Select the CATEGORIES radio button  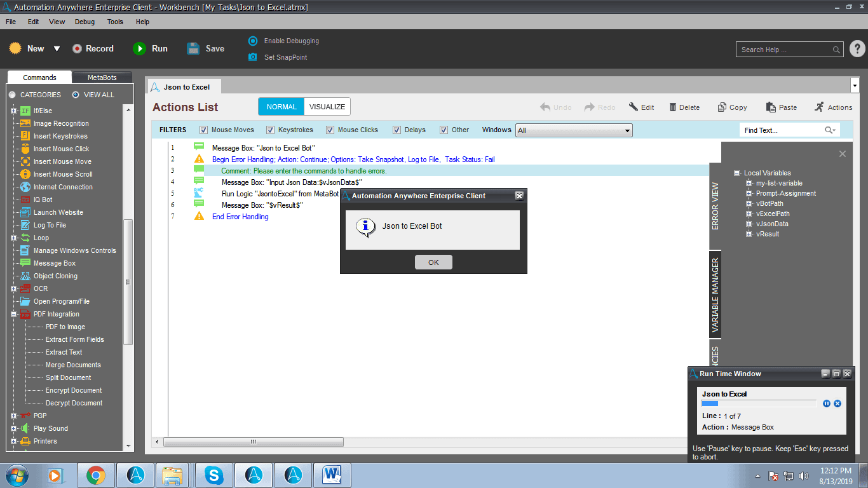click(12, 95)
